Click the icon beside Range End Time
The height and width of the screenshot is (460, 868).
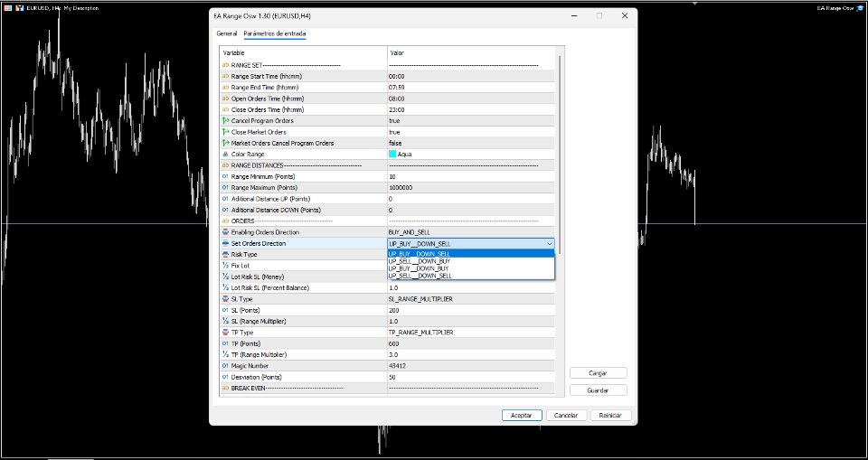tap(225, 88)
